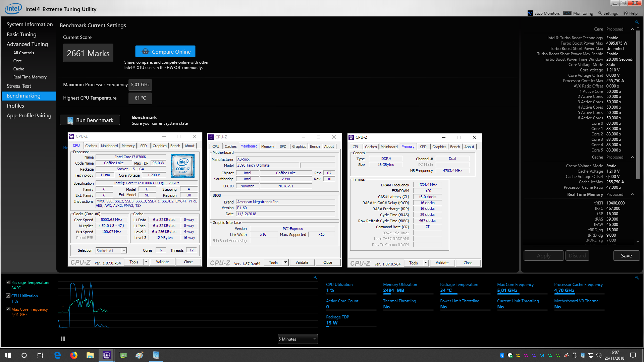Open the Tools arrow in the CPU-Z Mainboard window
This screenshot has height=362, width=644.
point(285,262)
